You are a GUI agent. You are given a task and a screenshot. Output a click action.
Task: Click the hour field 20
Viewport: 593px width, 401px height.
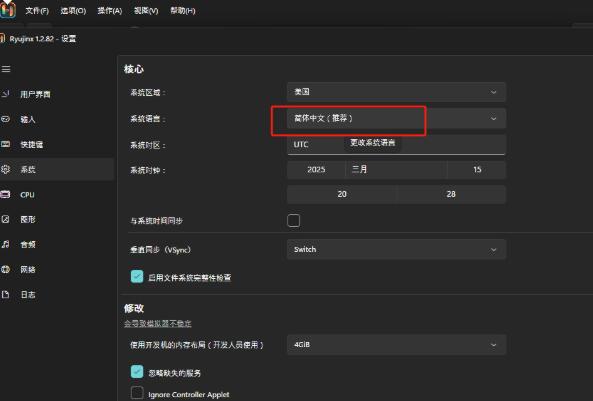tap(342, 194)
